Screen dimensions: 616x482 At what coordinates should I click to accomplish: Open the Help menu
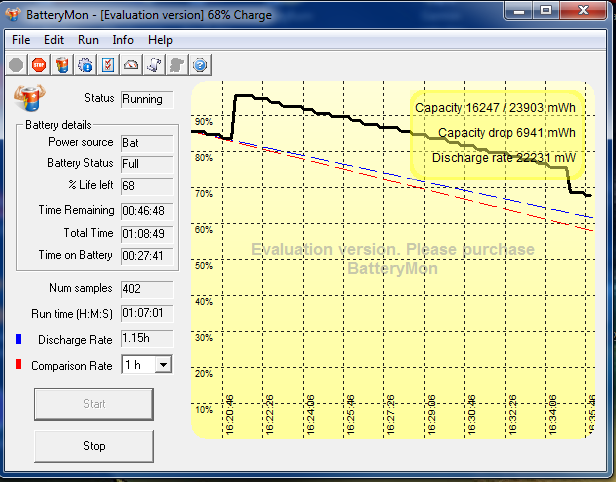pos(160,40)
